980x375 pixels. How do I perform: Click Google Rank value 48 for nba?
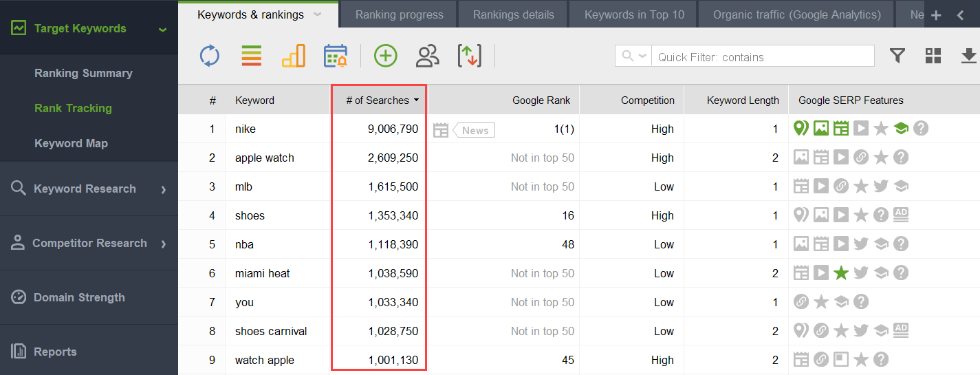568,244
